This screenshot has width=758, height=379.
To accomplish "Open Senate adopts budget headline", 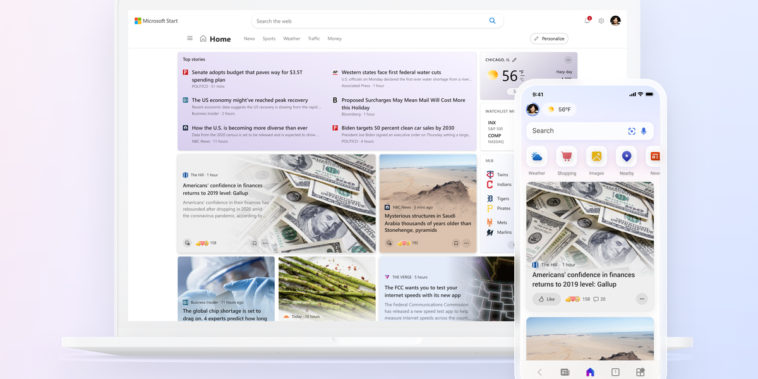I will click(247, 76).
